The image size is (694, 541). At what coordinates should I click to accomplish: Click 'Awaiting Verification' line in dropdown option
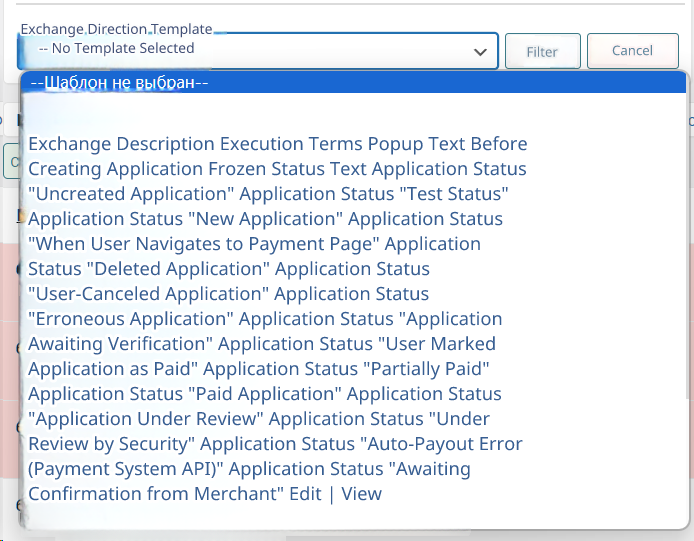[x=120, y=344]
